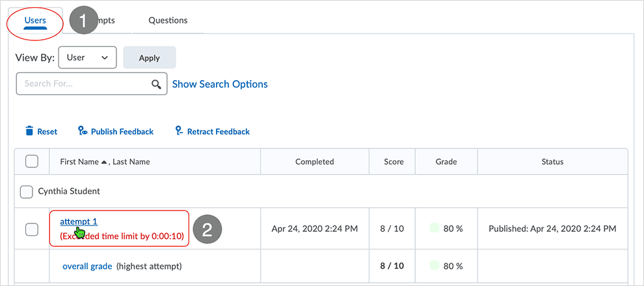Screen dimensions: 644x286
Task: Open the overall grade link
Action: tap(87, 266)
